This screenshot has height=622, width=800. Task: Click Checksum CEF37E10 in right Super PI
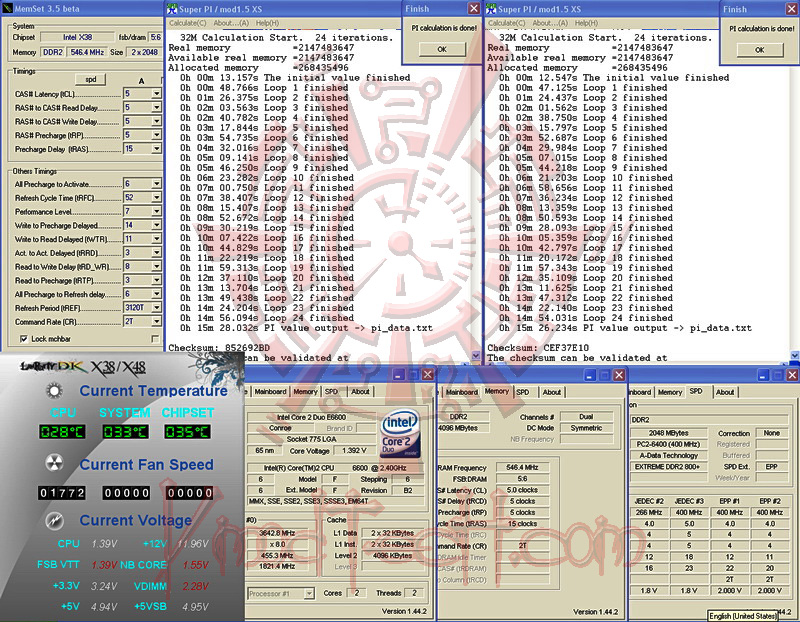coord(538,348)
